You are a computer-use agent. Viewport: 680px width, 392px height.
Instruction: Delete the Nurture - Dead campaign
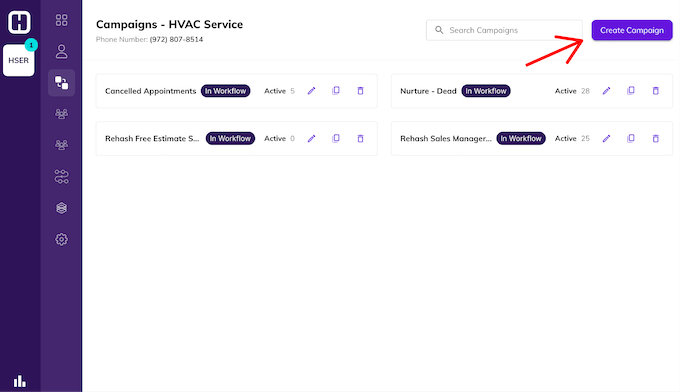coord(656,91)
